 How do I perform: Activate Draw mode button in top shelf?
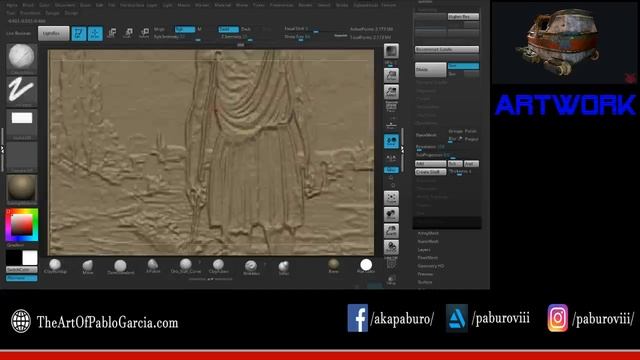[x=95, y=33]
